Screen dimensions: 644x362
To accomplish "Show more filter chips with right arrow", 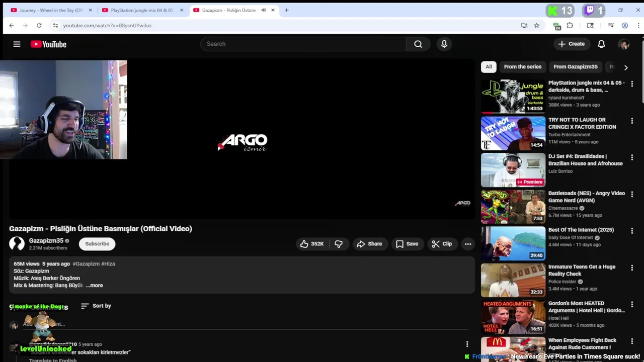I will tap(626, 67).
